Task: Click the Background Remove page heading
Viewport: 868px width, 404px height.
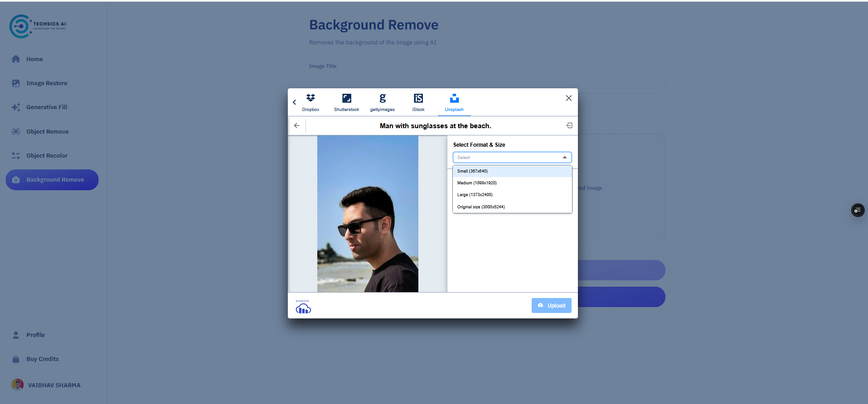Action: pyautogui.click(x=373, y=25)
